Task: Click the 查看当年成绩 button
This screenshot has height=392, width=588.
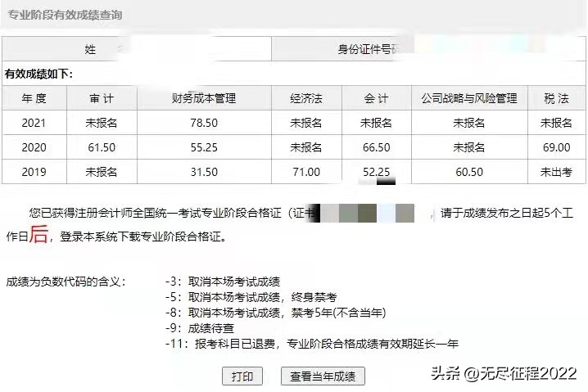Action: 323,376
